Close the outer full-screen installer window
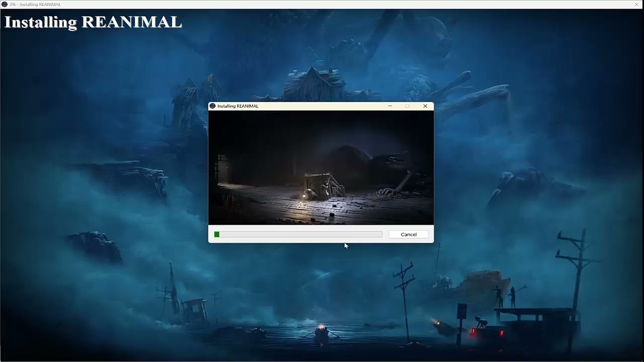Image resolution: width=644 pixels, height=362 pixels. (636, 5)
